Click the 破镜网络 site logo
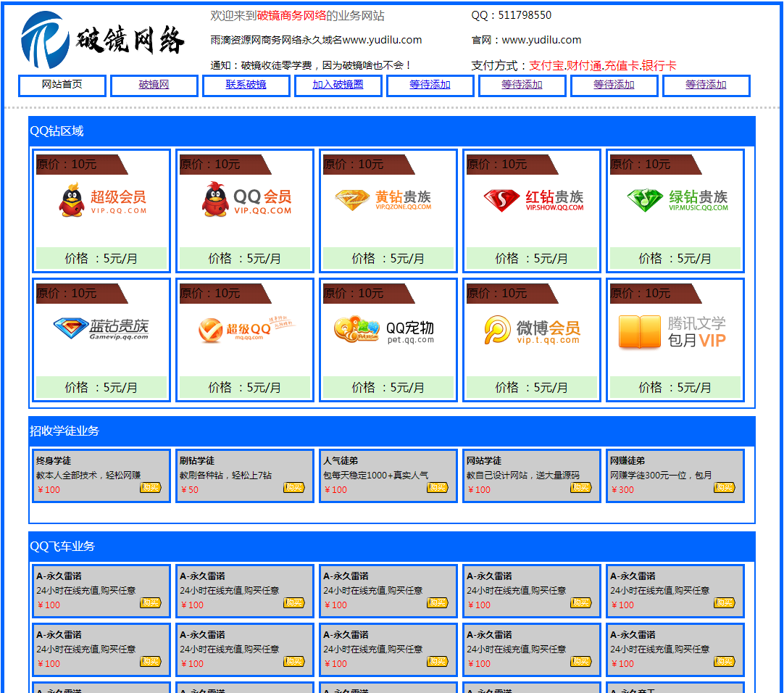This screenshot has height=693, width=784. pyautogui.click(x=102, y=40)
